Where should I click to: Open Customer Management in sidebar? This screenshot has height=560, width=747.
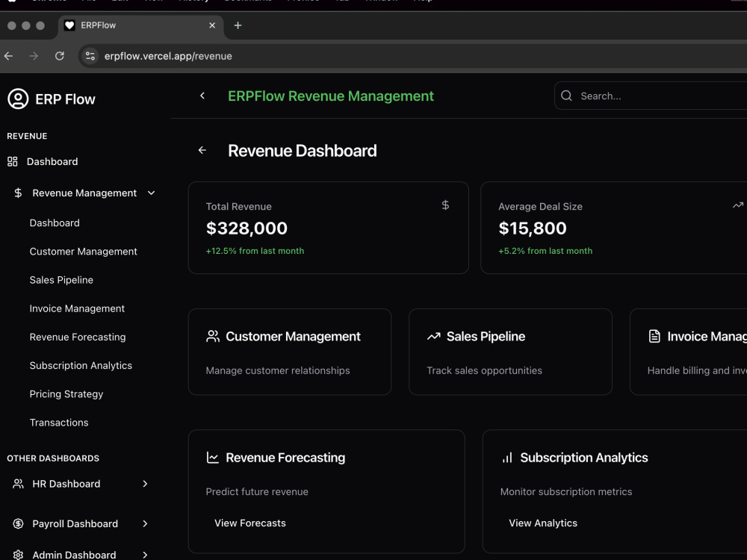[x=84, y=252]
